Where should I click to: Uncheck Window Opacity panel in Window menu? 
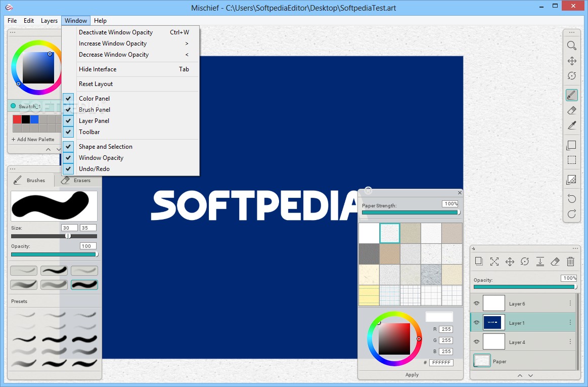click(68, 158)
